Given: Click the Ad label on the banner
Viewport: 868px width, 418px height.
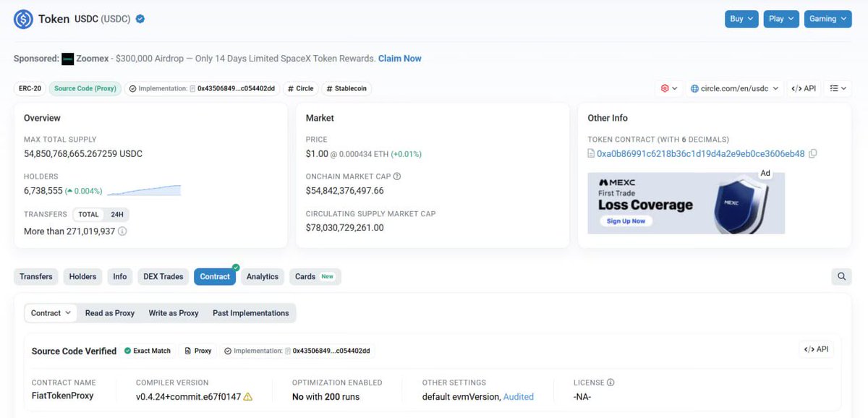Looking at the screenshot, I should click(x=765, y=174).
